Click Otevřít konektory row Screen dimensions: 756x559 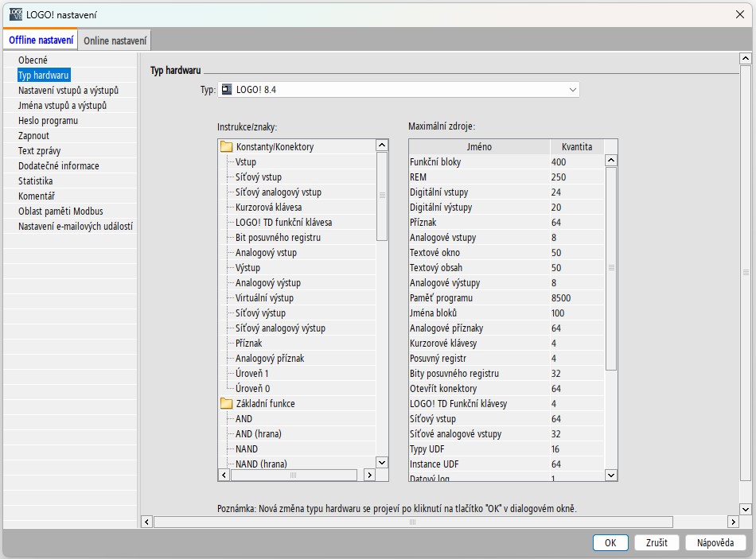pos(506,388)
